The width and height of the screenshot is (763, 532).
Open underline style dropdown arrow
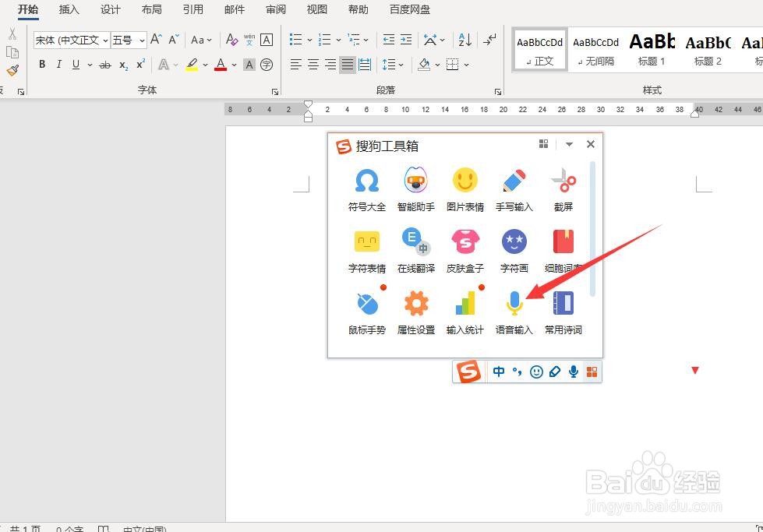coord(90,65)
